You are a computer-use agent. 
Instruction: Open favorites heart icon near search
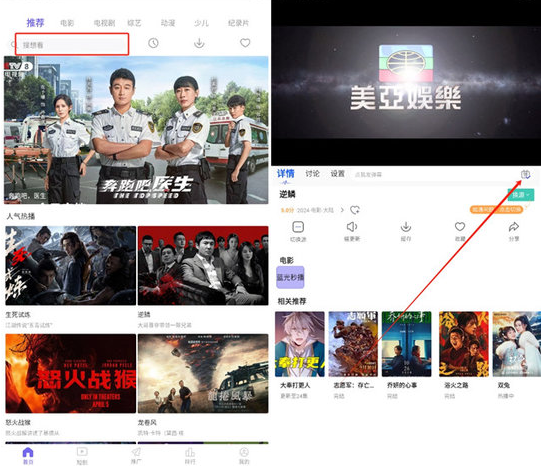pyautogui.click(x=245, y=43)
